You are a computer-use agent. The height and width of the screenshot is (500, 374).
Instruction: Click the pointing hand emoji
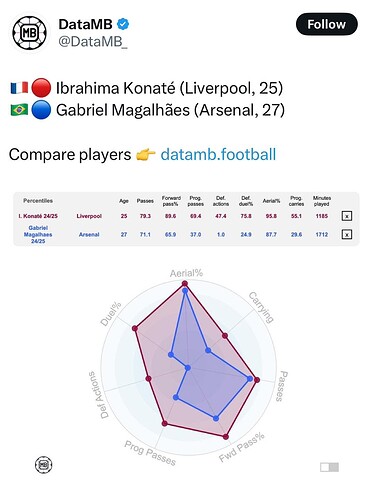146,154
